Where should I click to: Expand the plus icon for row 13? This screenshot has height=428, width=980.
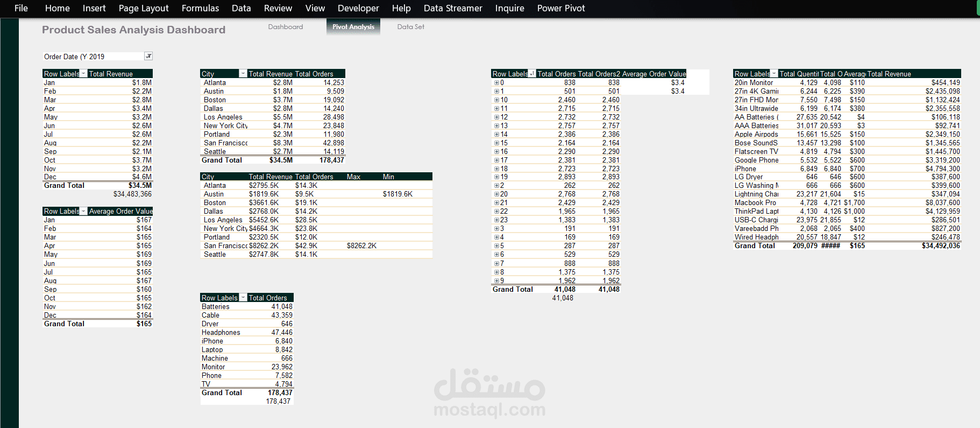(x=496, y=126)
